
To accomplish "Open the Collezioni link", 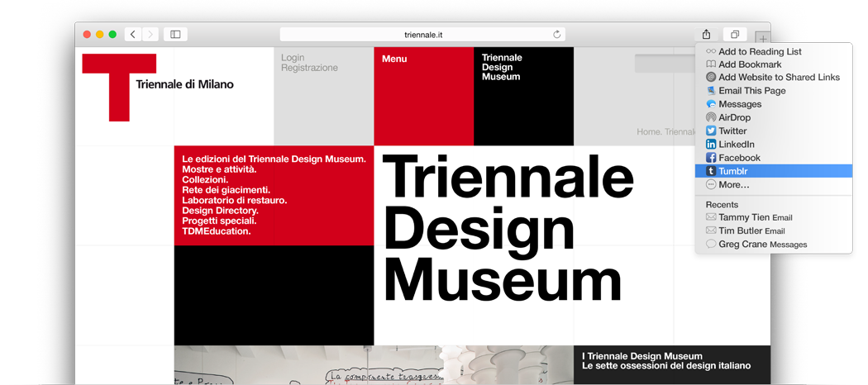I will [x=205, y=180].
